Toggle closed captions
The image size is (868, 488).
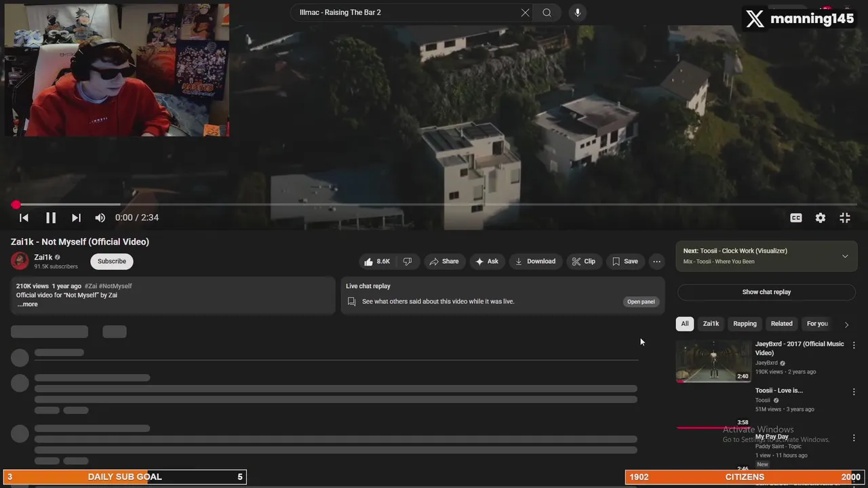tap(796, 218)
